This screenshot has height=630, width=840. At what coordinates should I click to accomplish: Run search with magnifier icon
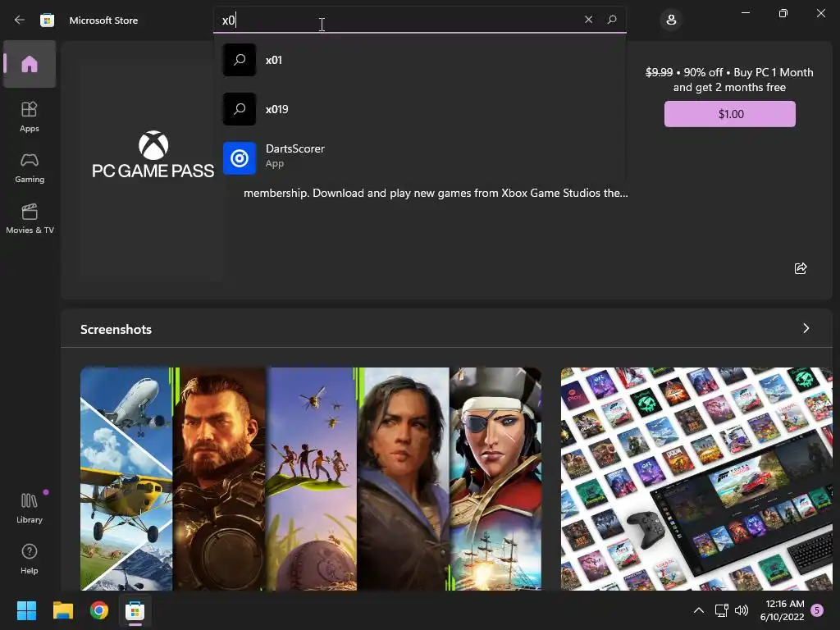612,20
